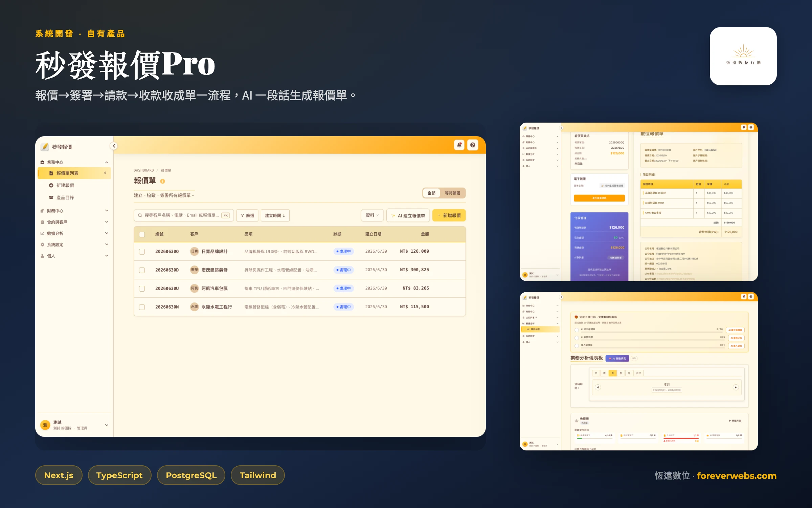The image size is (812, 508).
Task: Click the person icon beside 個人 in main sidebar
Action: pos(42,256)
